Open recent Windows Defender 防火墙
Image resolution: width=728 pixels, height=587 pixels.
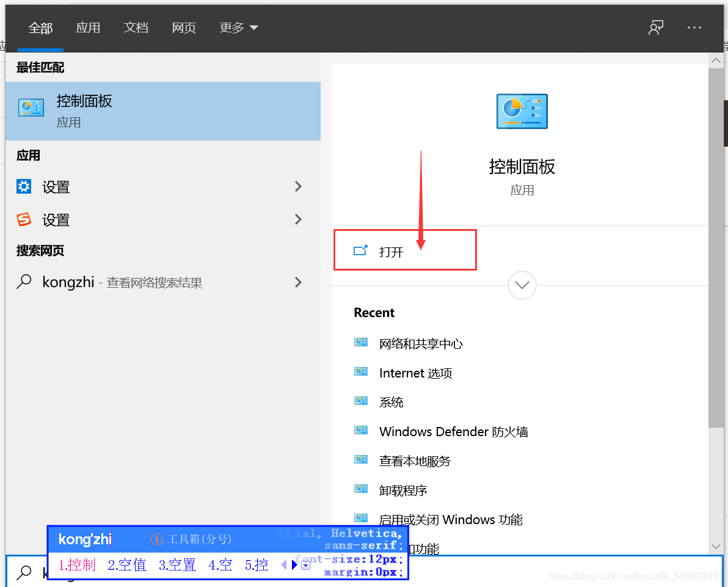click(454, 431)
